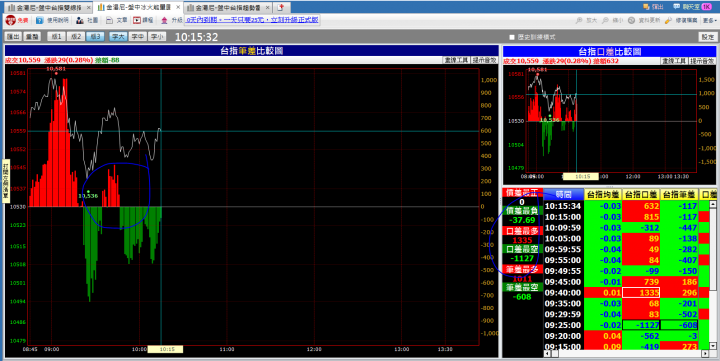Click the table's vertical scrollbar down arrow
Viewport: 720px width, 361px height.
pos(713,346)
